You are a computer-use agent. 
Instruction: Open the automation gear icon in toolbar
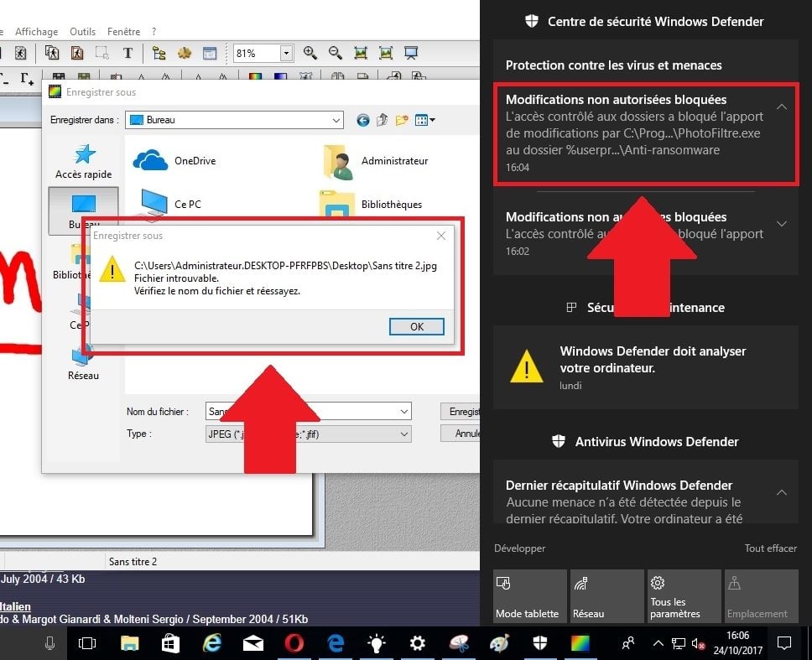point(185,53)
